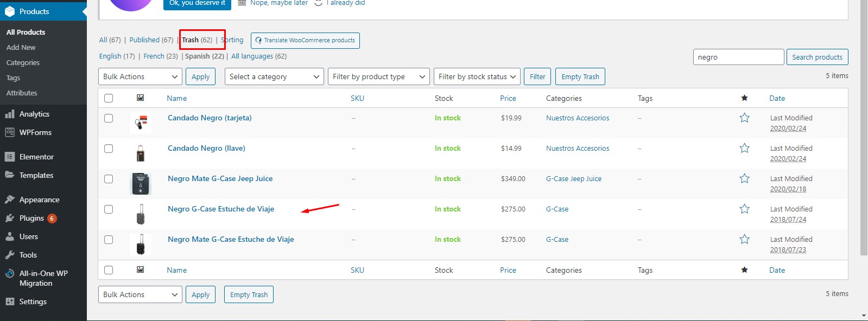The image size is (868, 321).
Task: Focus the product search field containing negro
Action: click(738, 57)
